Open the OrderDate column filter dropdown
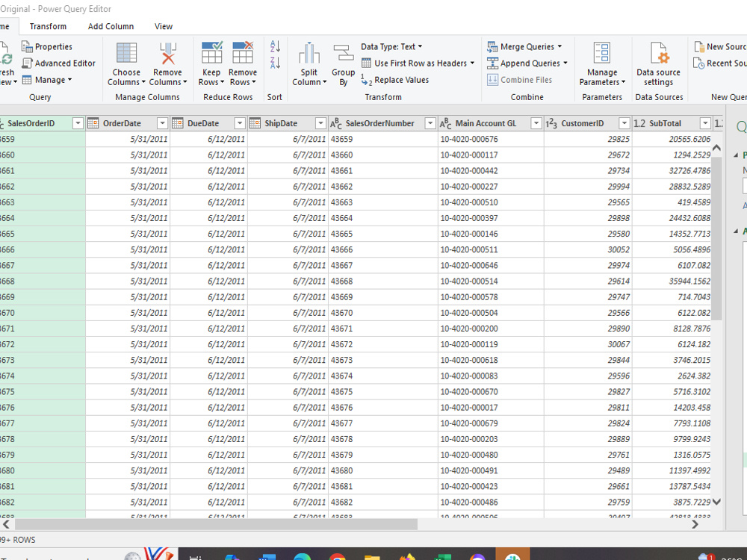 pyautogui.click(x=162, y=123)
